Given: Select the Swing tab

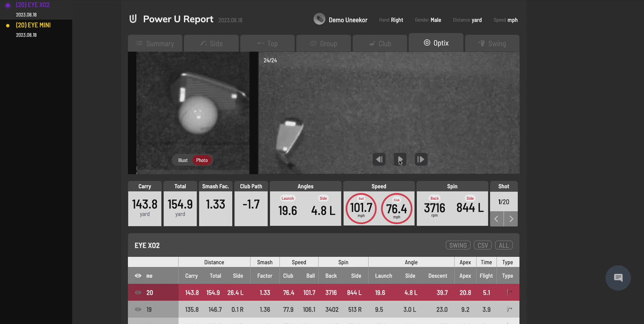Looking at the screenshot, I should [x=492, y=43].
